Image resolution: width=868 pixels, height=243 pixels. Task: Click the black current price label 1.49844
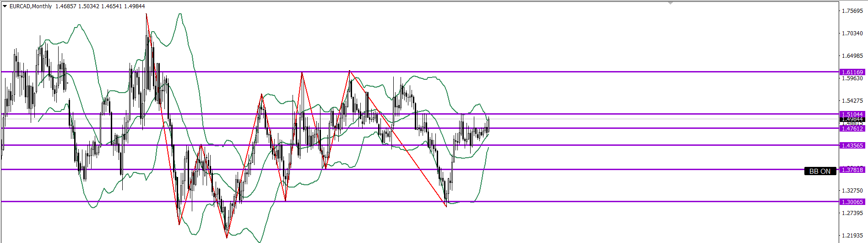pos(852,119)
